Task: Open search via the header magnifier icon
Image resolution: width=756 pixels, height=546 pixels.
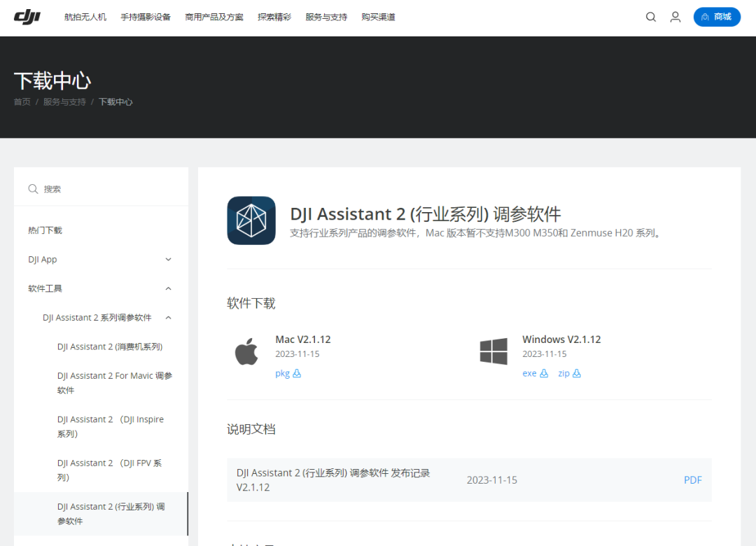Action: click(x=651, y=17)
